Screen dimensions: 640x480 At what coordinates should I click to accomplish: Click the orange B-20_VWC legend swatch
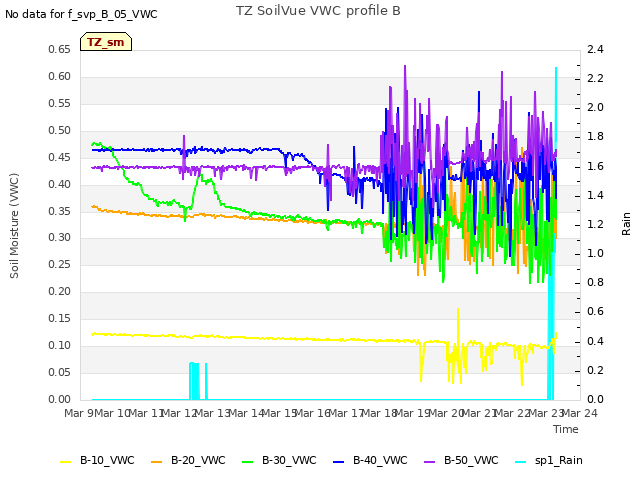(157, 461)
